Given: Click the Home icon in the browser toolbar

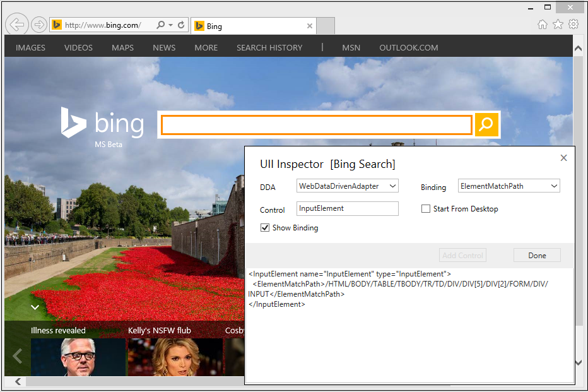Looking at the screenshot, I should pos(543,23).
